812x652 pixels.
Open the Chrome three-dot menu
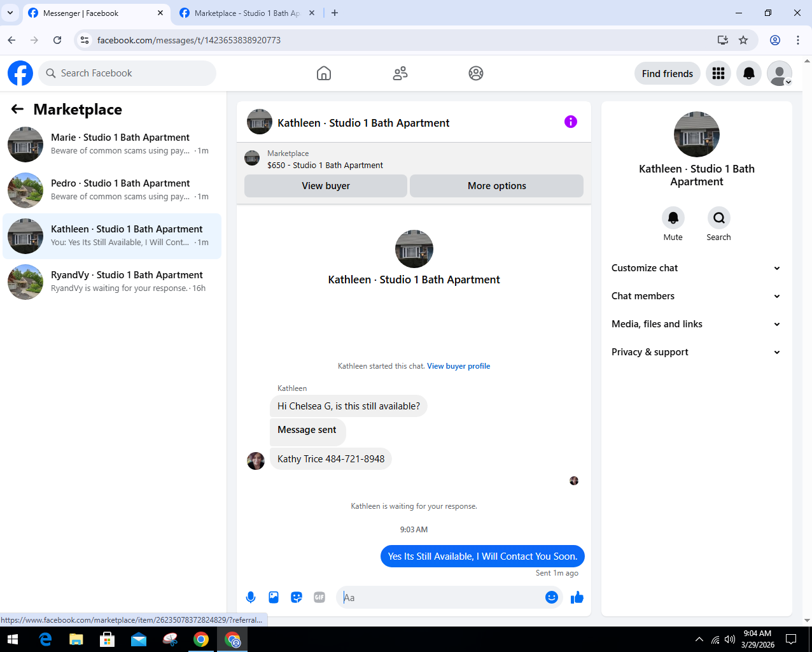798,40
